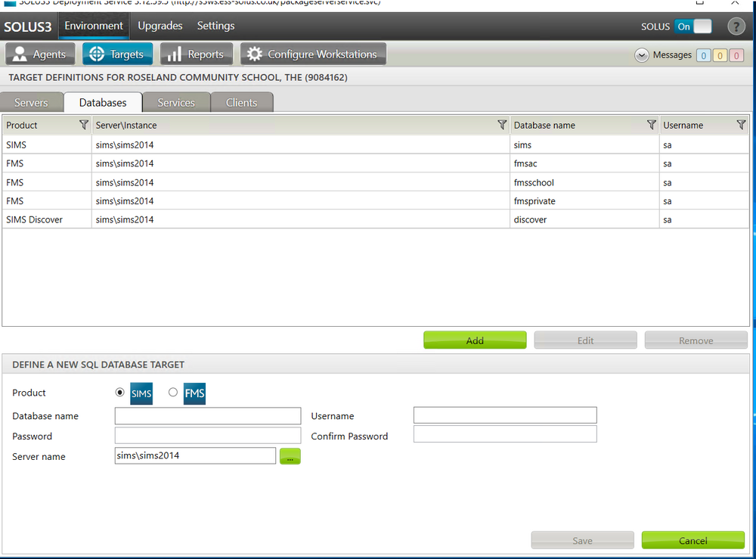756x559 pixels.
Task: Select the discover database row
Action: click(x=375, y=219)
